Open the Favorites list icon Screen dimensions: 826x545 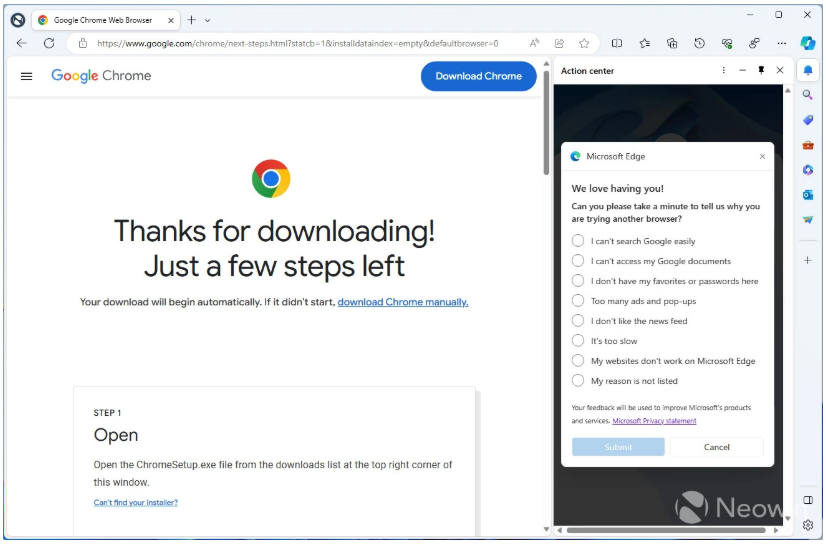pyautogui.click(x=645, y=43)
